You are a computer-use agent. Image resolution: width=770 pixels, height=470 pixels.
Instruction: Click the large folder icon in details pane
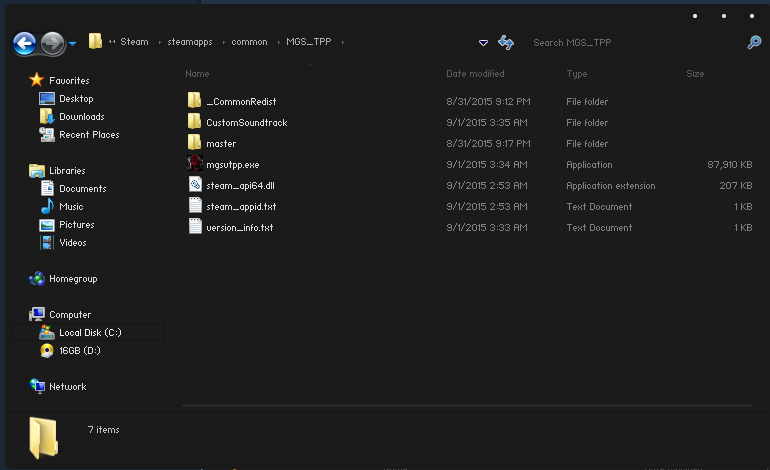(x=43, y=438)
